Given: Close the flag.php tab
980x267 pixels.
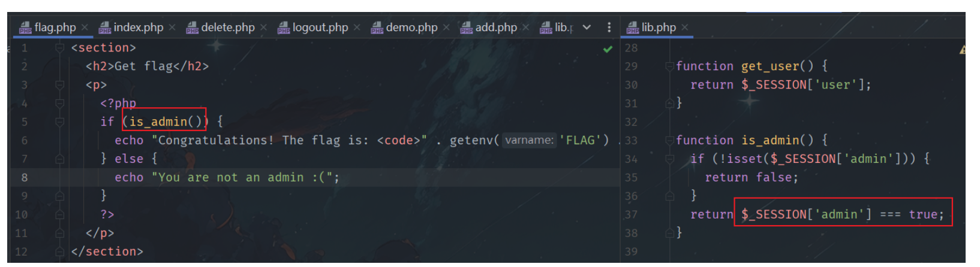Looking at the screenshot, I should [x=85, y=28].
